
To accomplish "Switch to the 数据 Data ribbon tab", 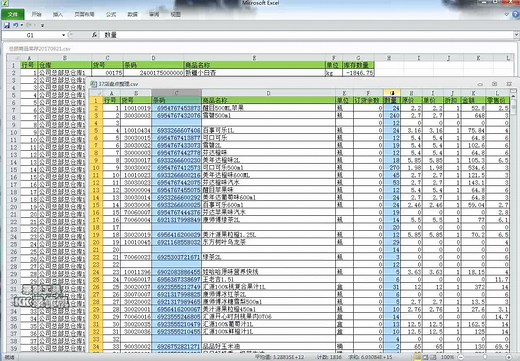I will click(132, 14).
